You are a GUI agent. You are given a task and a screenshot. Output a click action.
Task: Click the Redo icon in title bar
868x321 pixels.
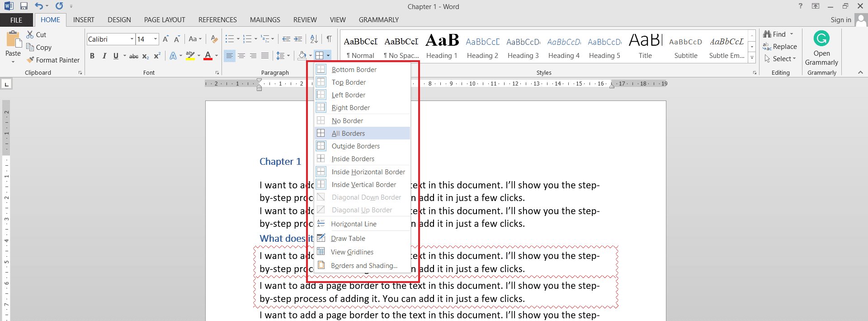click(x=59, y=6)
